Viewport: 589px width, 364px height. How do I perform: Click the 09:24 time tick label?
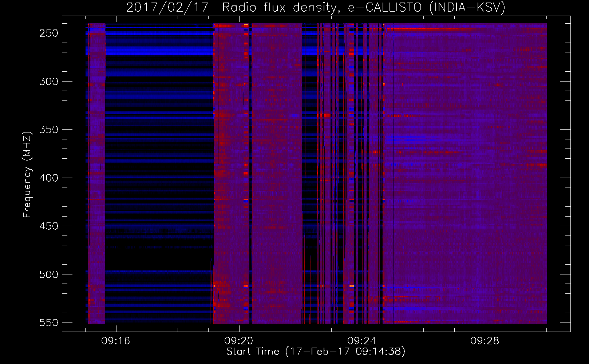coord(362,341)
